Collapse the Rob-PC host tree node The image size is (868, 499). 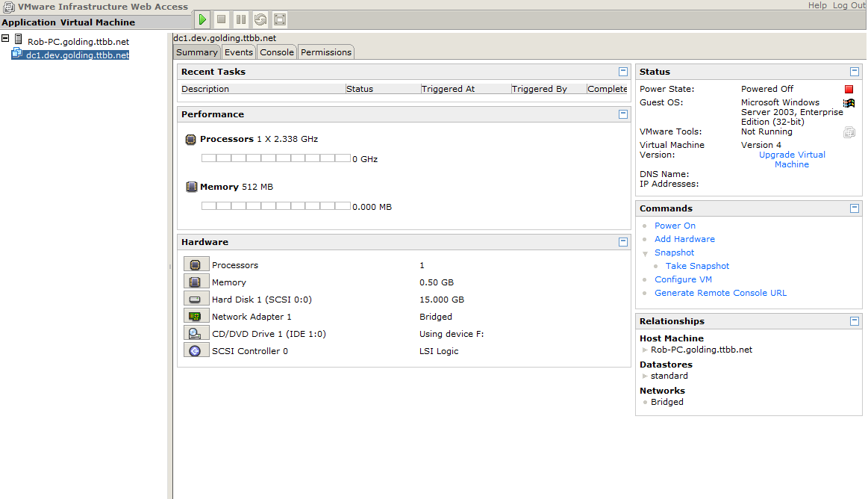[5, 39]
